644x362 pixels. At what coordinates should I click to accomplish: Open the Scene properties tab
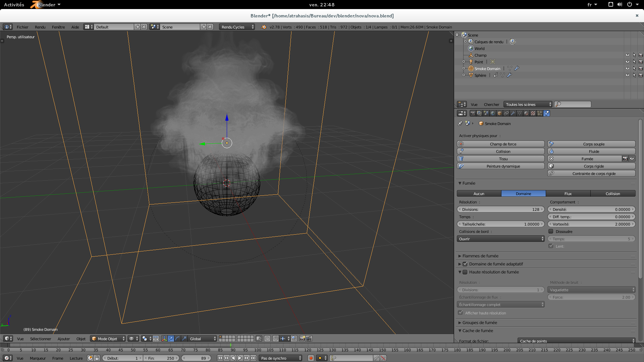486,113
